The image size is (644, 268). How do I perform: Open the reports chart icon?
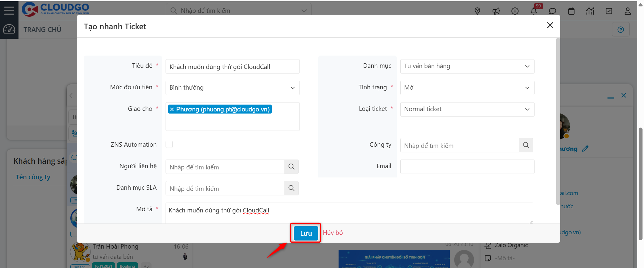[590, 11]
